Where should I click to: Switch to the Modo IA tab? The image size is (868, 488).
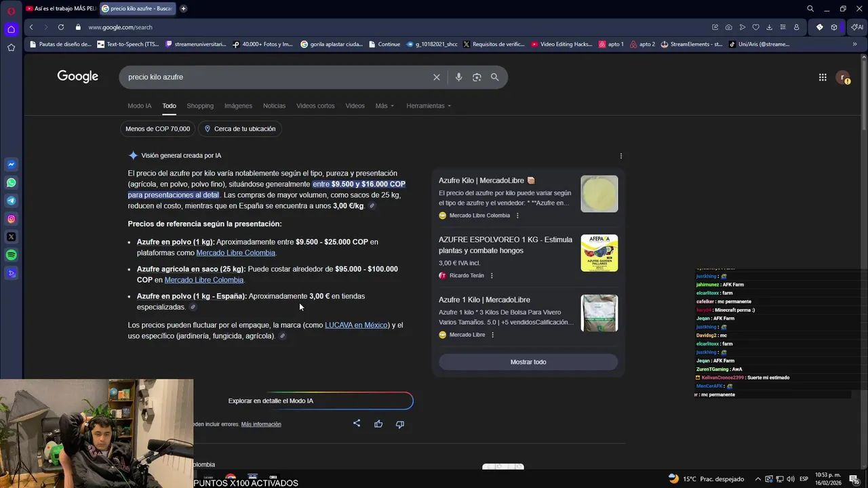(140, 106)
